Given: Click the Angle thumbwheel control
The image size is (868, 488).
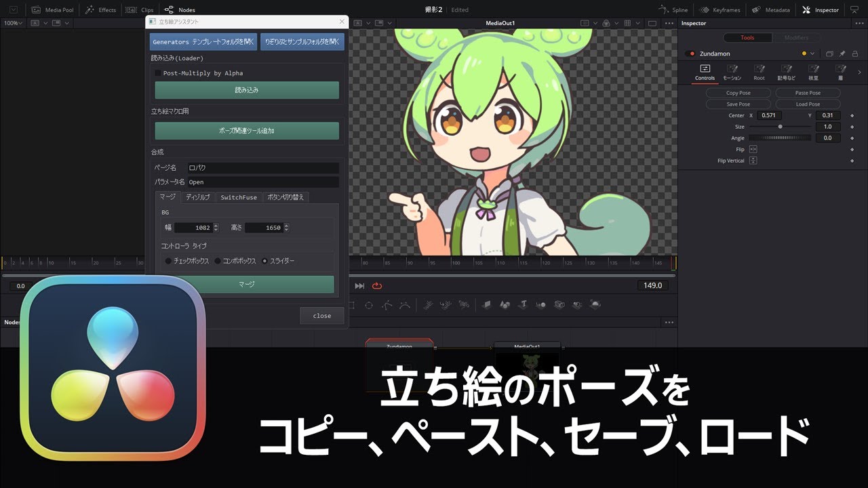Looking at the screenshot, I should pyautogui.click(x=780, y=138).
